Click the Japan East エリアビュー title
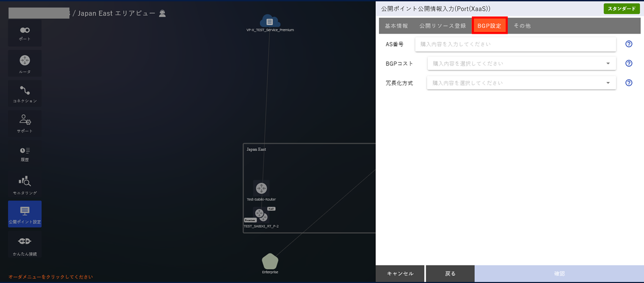 (x=117, y=14)
